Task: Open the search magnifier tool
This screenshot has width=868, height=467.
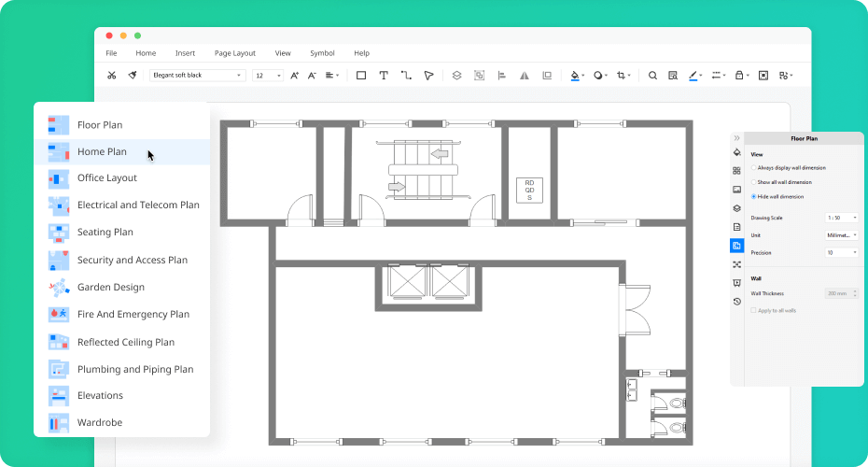Action: click(x=652, y=76)
